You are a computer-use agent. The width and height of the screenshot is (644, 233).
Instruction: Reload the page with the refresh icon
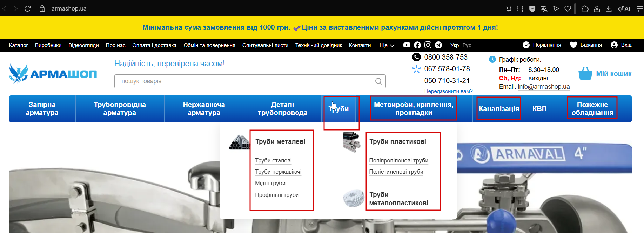point(28,8)
